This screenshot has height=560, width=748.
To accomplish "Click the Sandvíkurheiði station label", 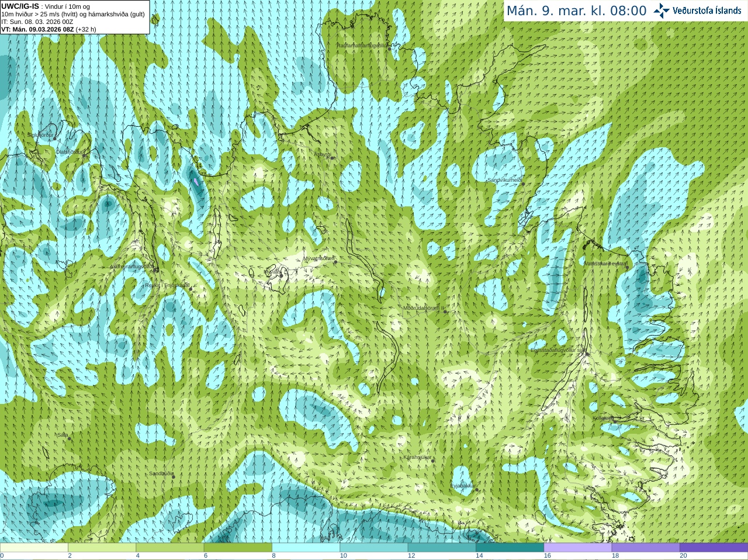I will tap(505, 180).
